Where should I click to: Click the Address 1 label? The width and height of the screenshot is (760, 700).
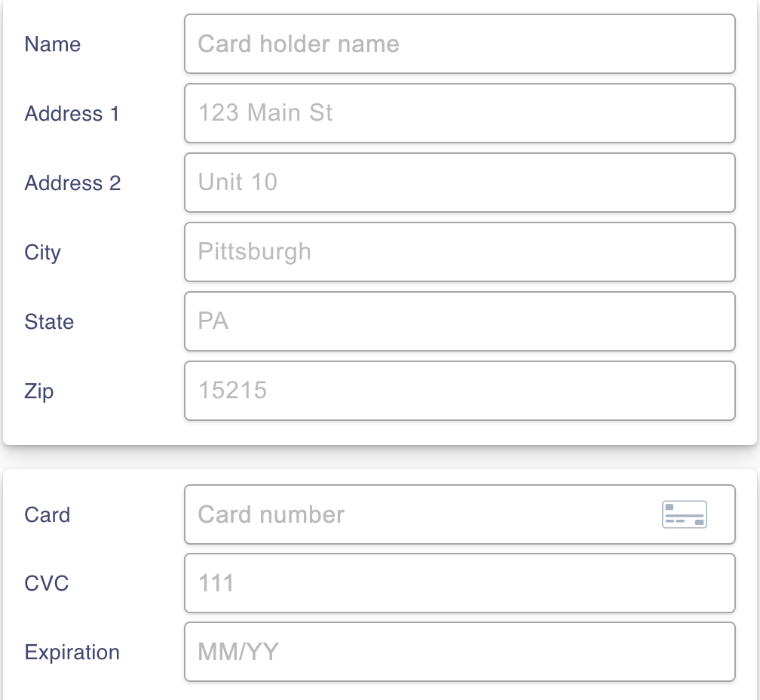coord(72,114)
